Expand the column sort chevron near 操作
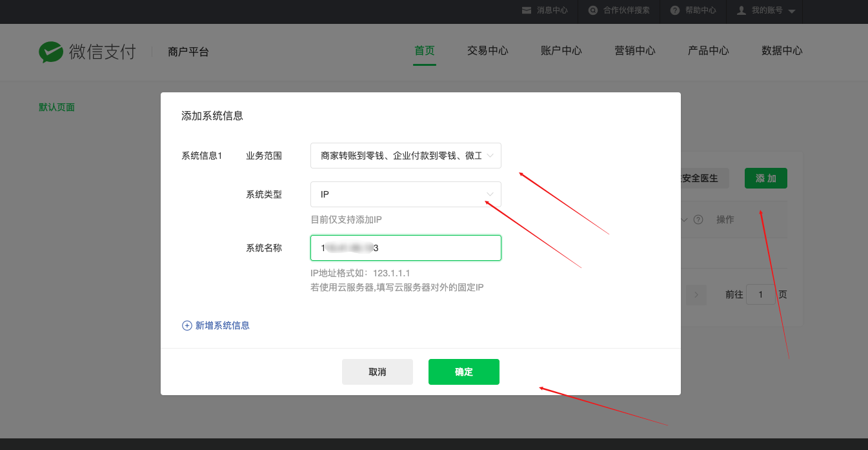The image size is (868, 450). 685,220
